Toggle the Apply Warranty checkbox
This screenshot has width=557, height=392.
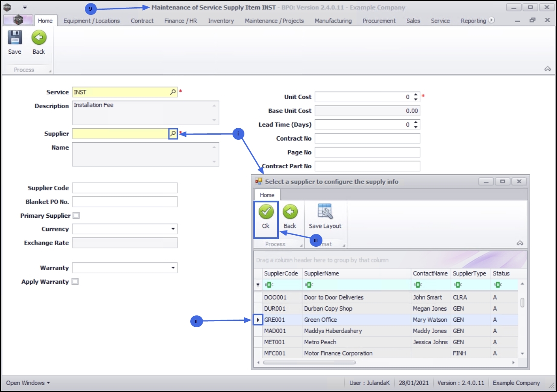point(75,282)
